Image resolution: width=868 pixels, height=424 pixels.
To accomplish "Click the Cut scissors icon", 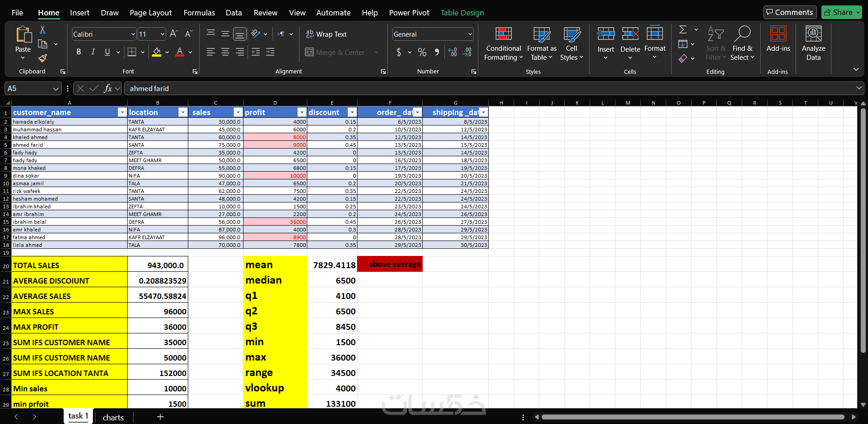I will tap(43, 30).
